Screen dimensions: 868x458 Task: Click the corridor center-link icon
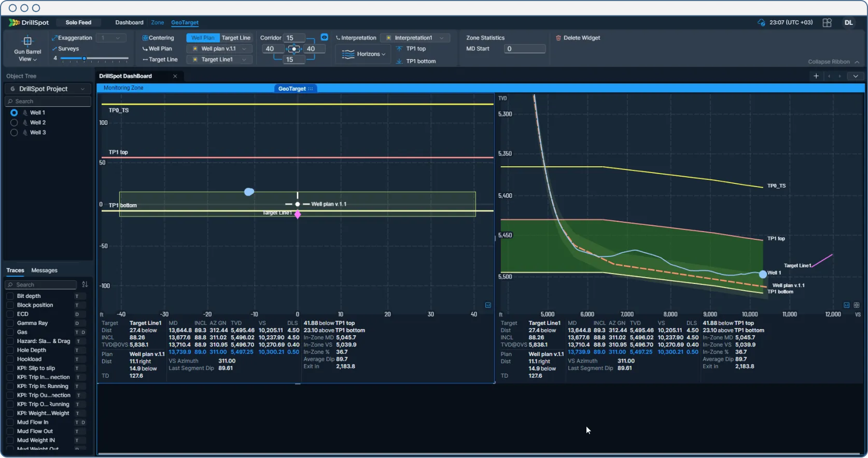pyautogui.click(x=294, y=49)
